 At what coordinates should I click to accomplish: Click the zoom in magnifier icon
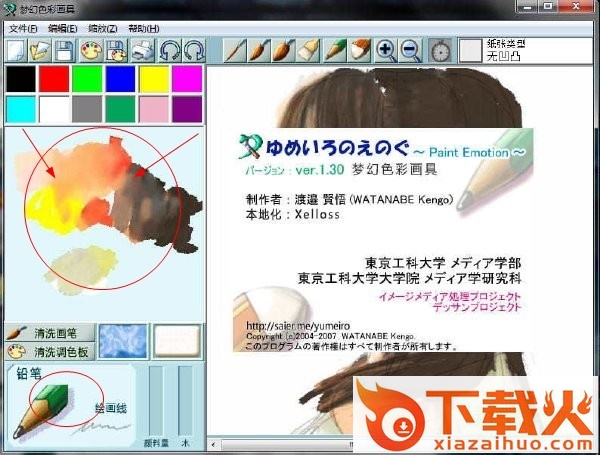(x=386, y=50)
